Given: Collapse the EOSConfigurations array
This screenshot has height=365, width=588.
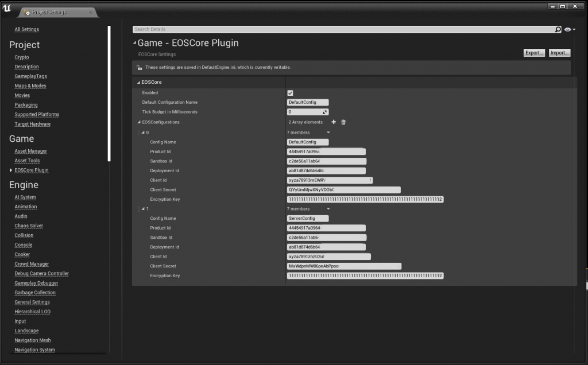Looking at the screenshot, I should click(x=138, y=122).
